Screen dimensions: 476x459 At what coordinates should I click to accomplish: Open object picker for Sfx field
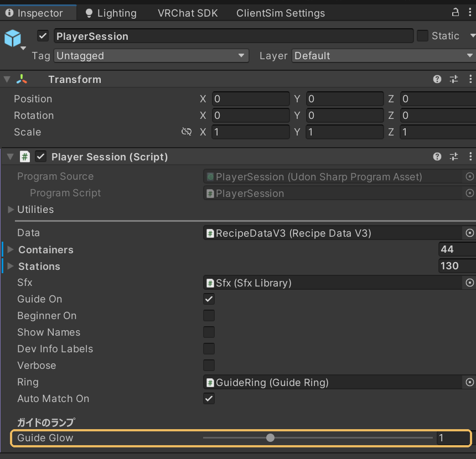coord(469,283)
